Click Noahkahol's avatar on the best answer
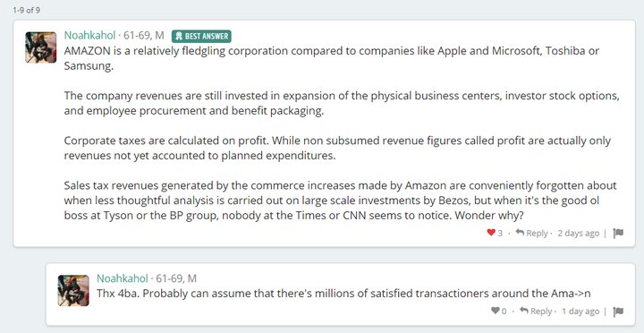Screen dimensions: 644x333 coord(40,47)
